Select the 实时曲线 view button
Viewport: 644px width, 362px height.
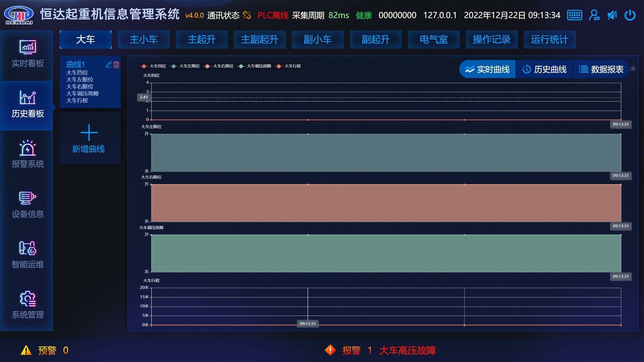pyautogui.click(x=487, y=69)
